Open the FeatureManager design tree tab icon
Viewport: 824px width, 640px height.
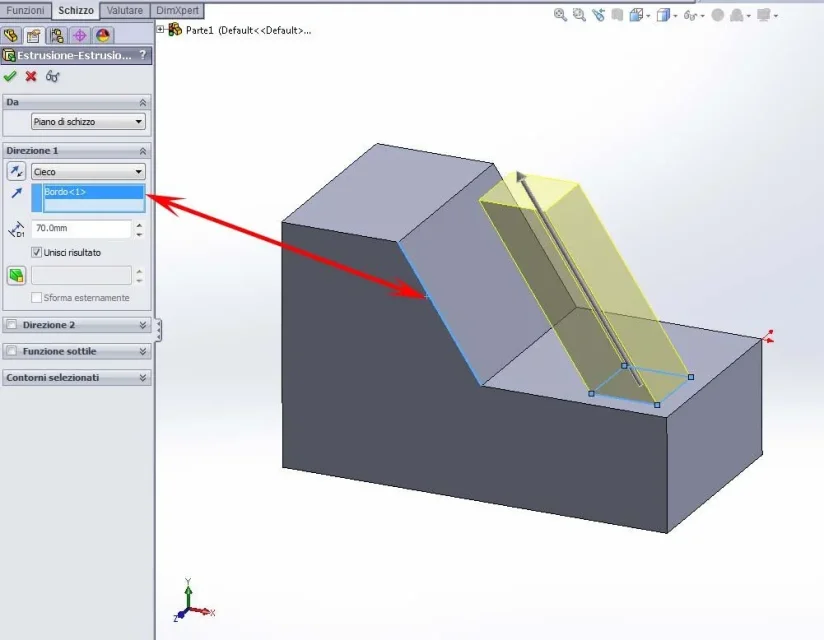(x=11, y=35)
